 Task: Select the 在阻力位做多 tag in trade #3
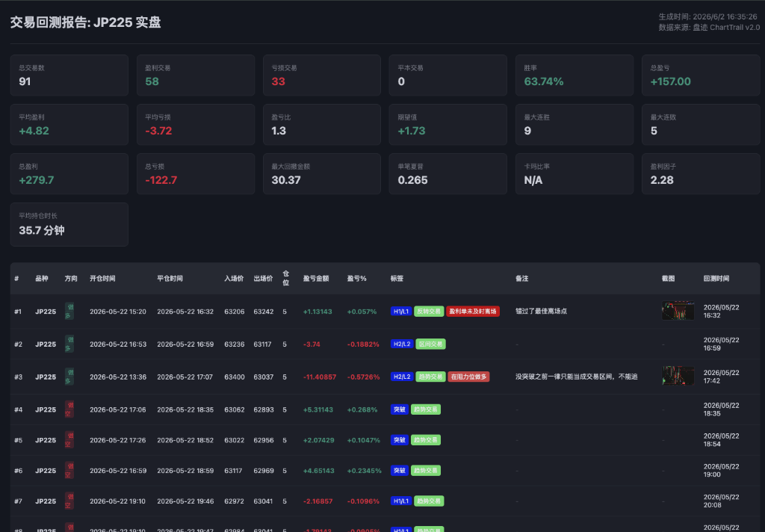468,377
